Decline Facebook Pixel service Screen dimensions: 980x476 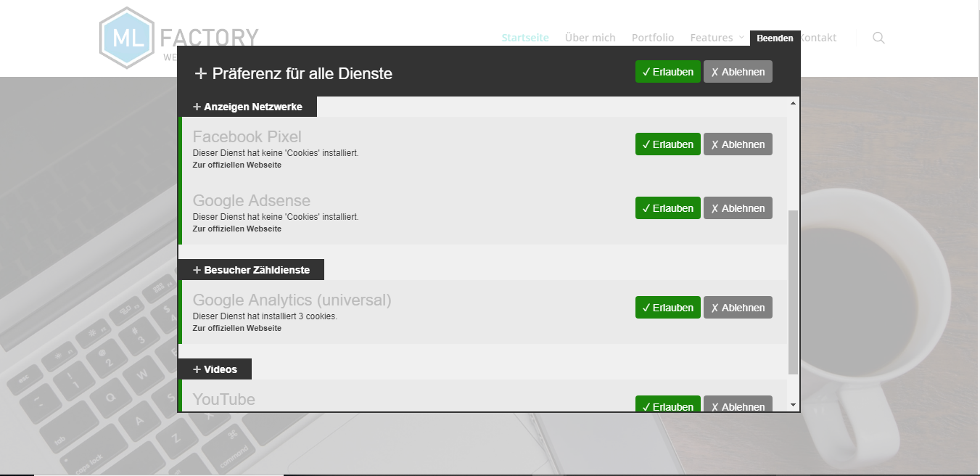(x=738, y=144)
